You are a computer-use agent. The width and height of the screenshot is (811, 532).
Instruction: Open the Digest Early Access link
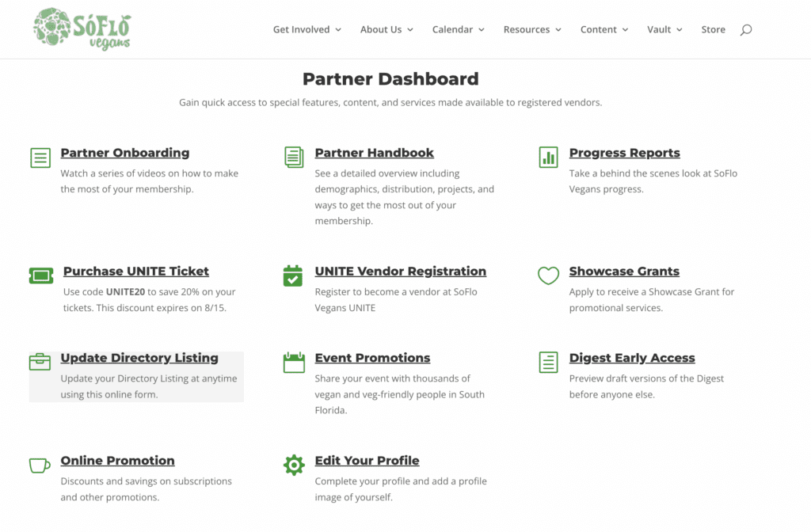tap(632, 358)
